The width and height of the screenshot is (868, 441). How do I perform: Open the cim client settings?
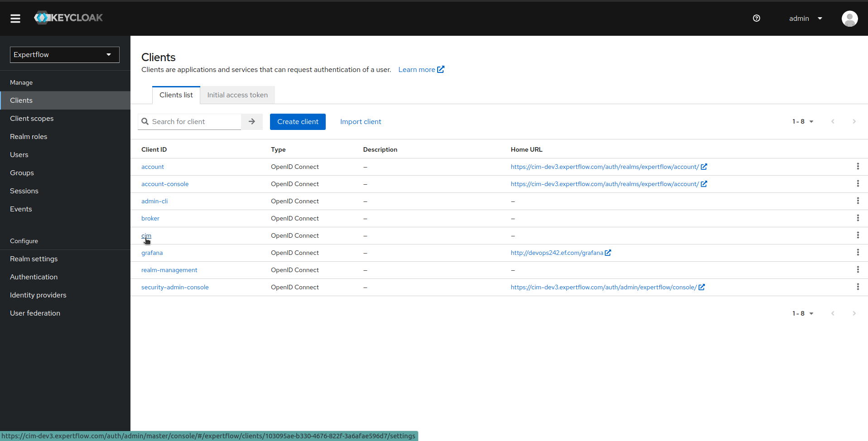(x=146, y=235)
